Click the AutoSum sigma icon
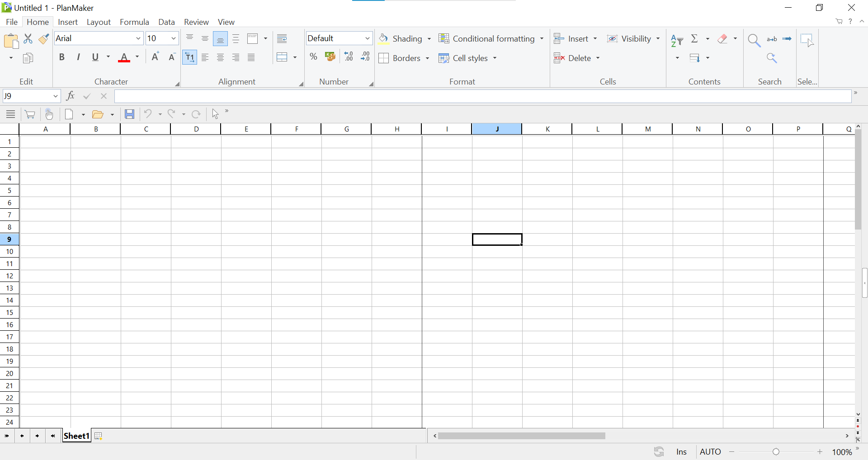This screenshot has height=460, width=868. point(695,39)
